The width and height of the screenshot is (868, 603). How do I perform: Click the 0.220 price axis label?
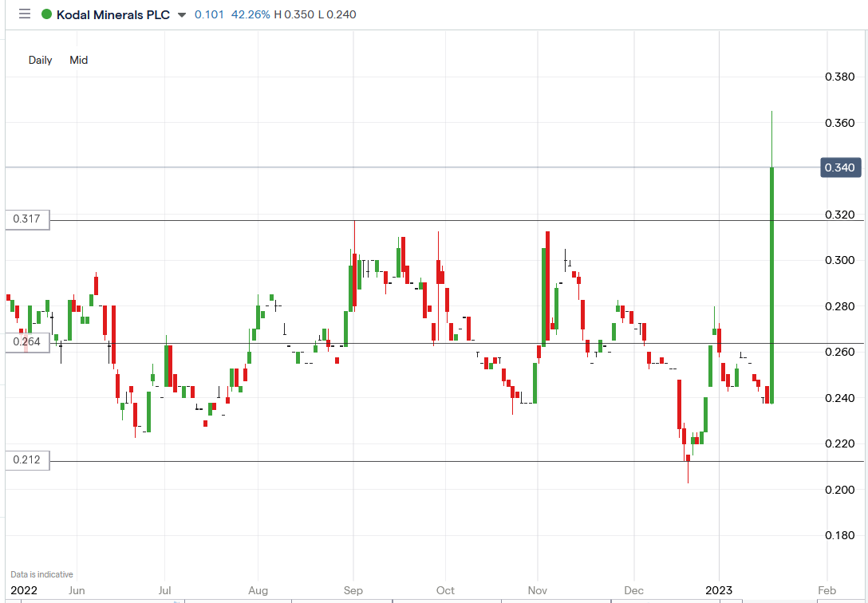point(840,443)
